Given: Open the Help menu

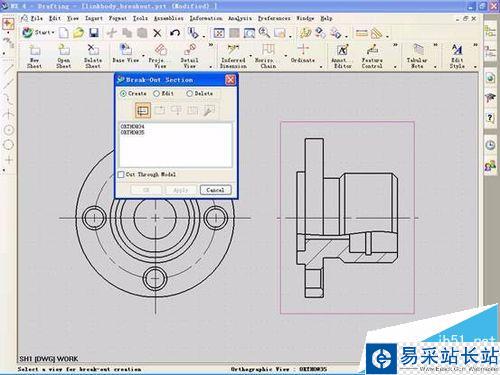Looking at the screenshot, I should pos(326,18).
